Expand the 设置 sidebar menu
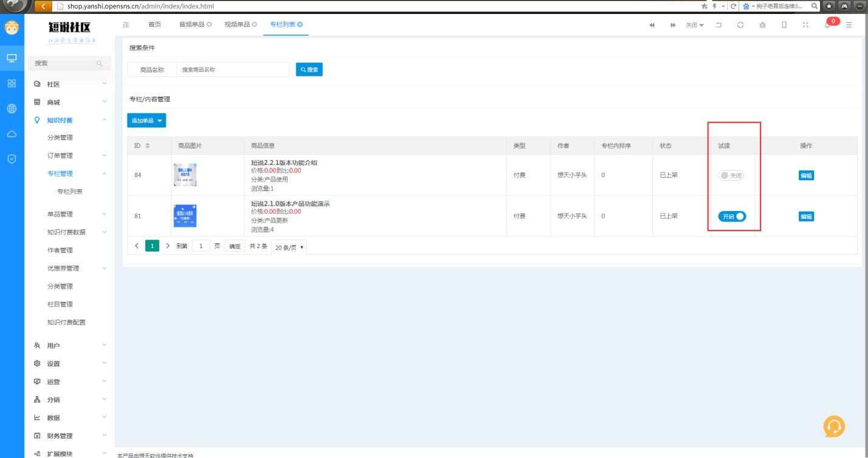This screenshot has height=458, width=868. [70, 364]
